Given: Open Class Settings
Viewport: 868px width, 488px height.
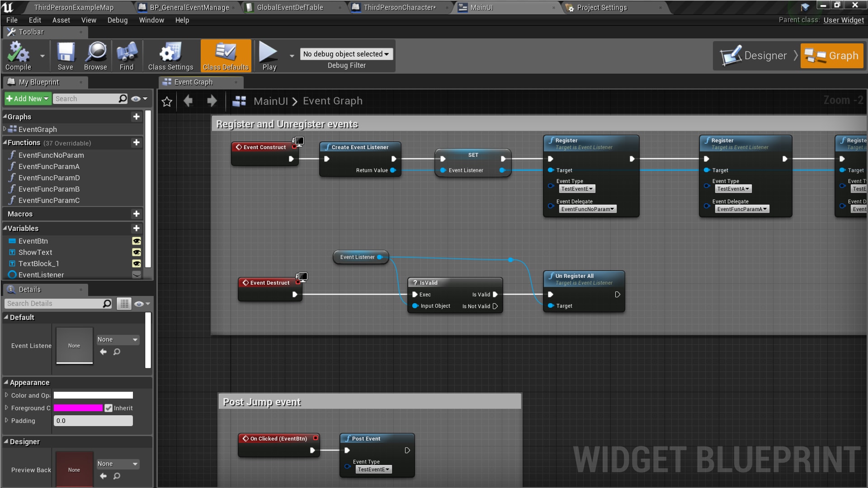Looking at the screenshot, I should [170, 54].
